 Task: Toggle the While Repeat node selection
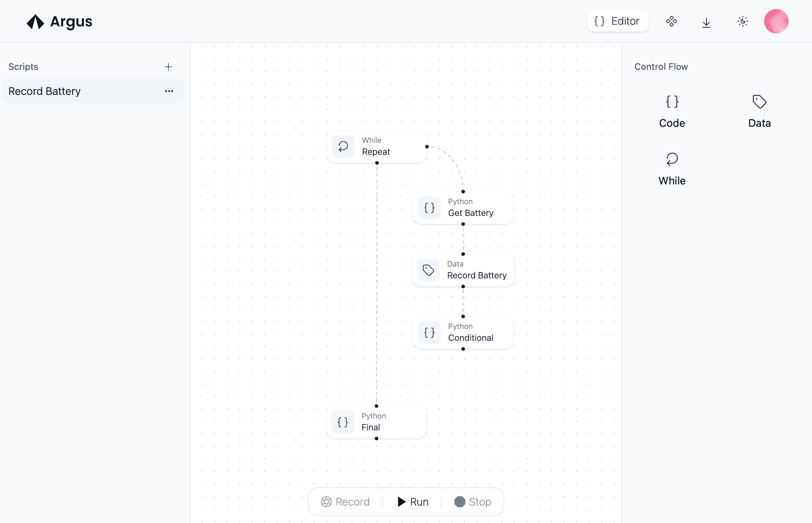click(x=377, y=147)
